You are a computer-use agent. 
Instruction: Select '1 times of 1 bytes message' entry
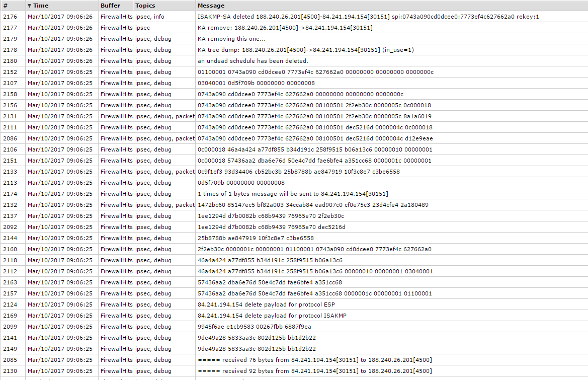coord(293,194)
